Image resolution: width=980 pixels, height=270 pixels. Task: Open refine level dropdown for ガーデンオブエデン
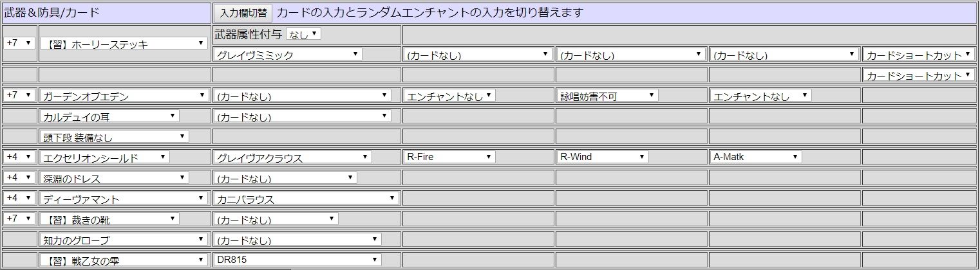[19, 95]
